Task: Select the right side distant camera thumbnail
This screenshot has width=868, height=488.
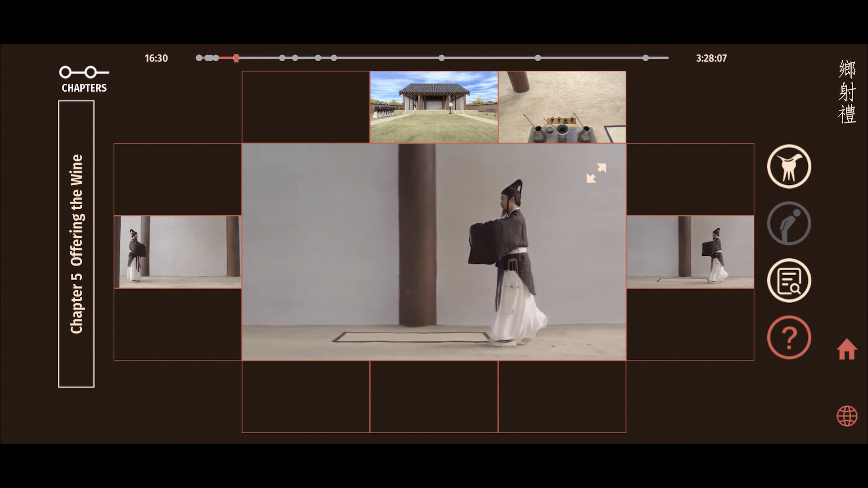Action: pos(690,252)
